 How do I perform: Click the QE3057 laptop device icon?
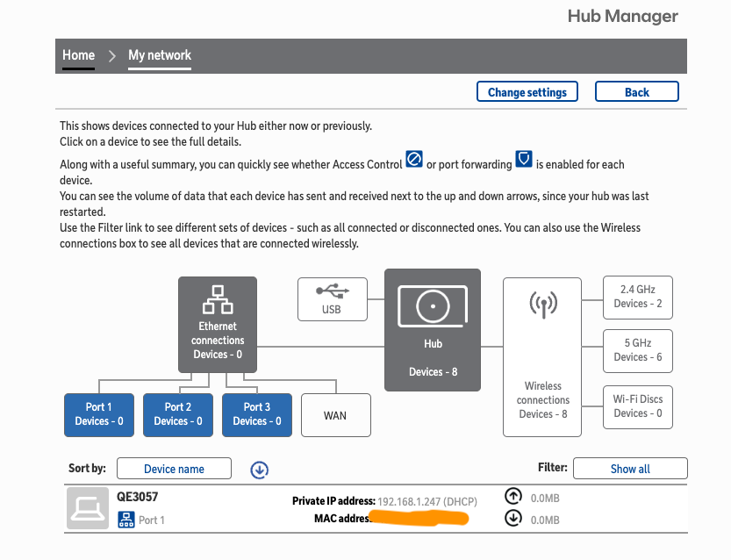pos(89,509)
